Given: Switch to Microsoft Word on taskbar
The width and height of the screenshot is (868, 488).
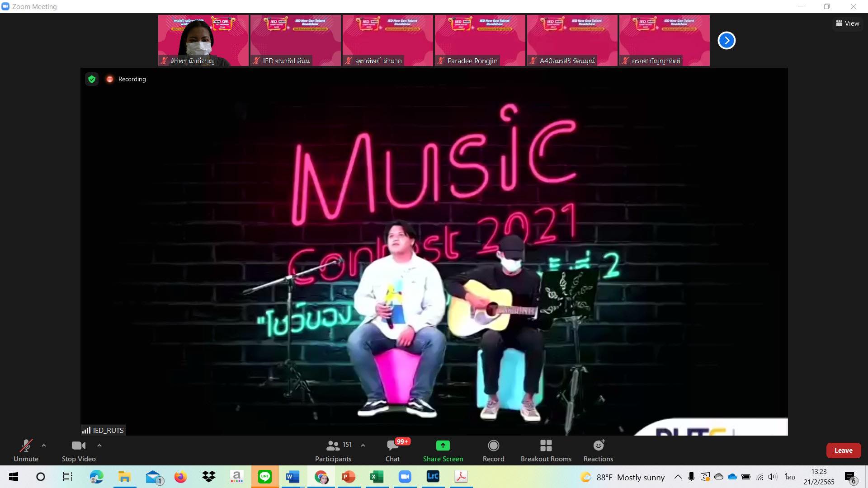Looking at the screenshot, I should (x=292, y=477).
